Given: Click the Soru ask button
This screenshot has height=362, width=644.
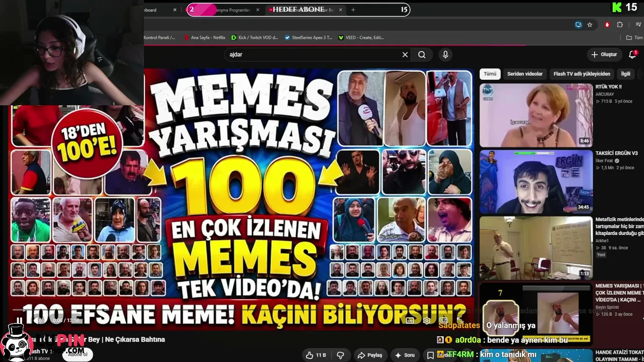Looking at the screenshot, I should pyautogui.click(x=405, y=355).
